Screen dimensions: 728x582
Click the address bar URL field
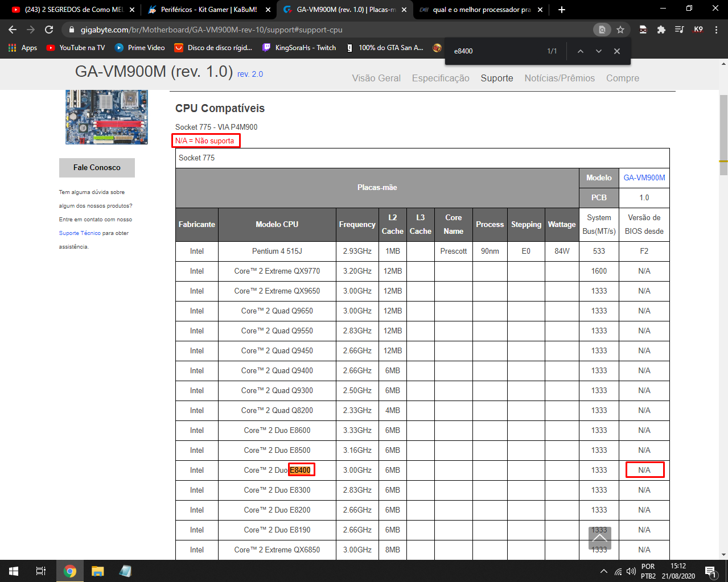tap(335, 30)
